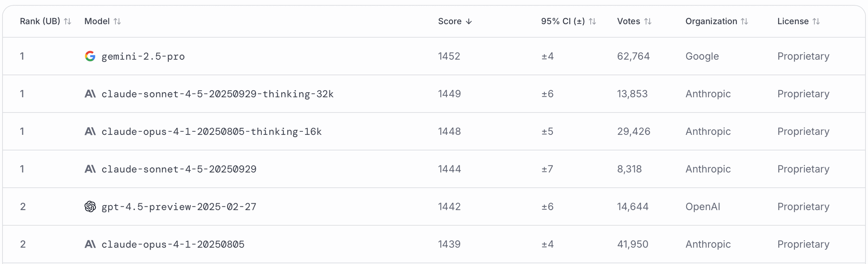The width and height of the screenshot is (868, 264).
Task: Toggle sort arrows beside Votes header
Action: [x=648, y=21]
